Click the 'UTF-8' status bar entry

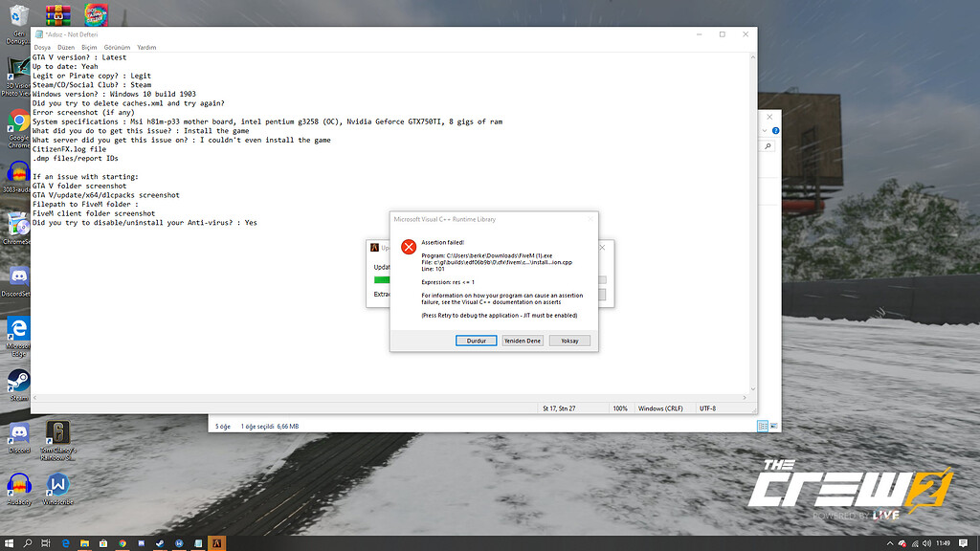click(707, 408)
